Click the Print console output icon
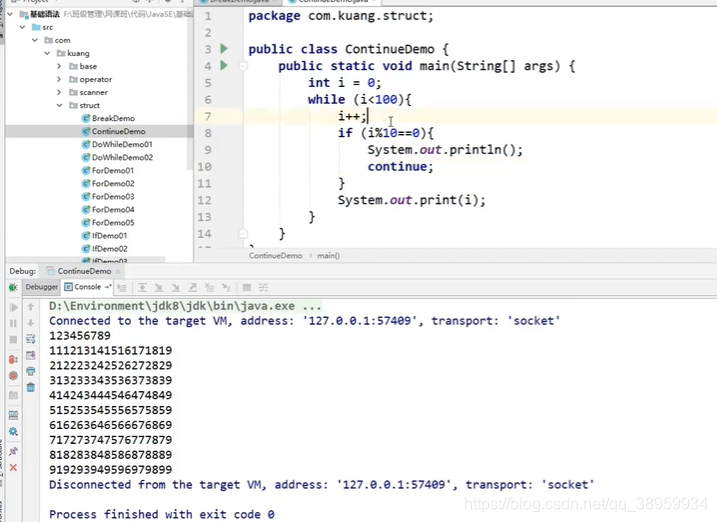 31,371
